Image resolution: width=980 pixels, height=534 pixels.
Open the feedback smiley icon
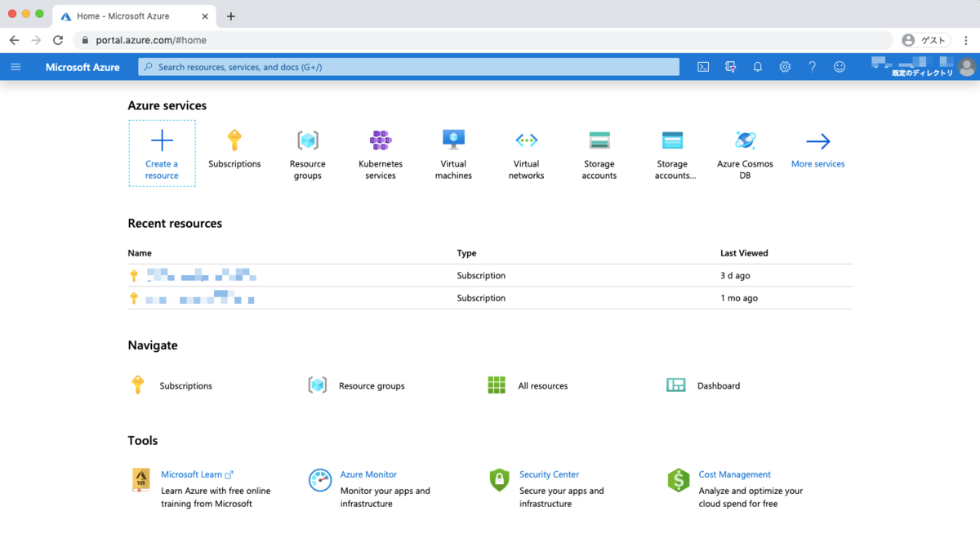pos(840,67)
